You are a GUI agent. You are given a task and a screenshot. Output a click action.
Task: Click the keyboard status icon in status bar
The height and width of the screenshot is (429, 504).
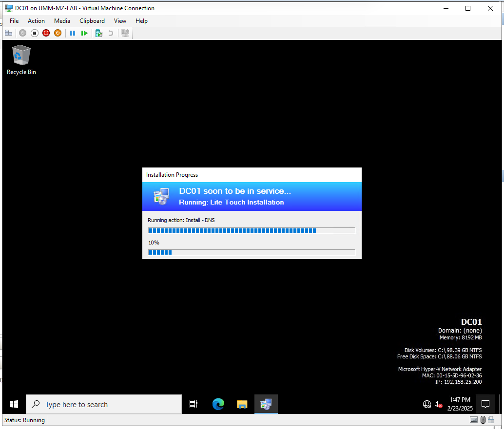coord(474,420)
